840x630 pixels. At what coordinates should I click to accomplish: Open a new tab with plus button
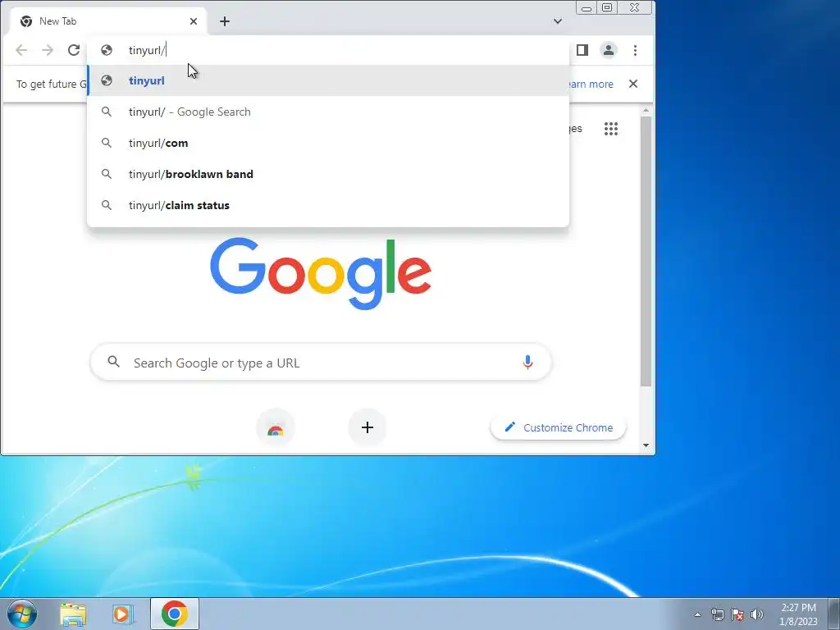coord(225,21)
